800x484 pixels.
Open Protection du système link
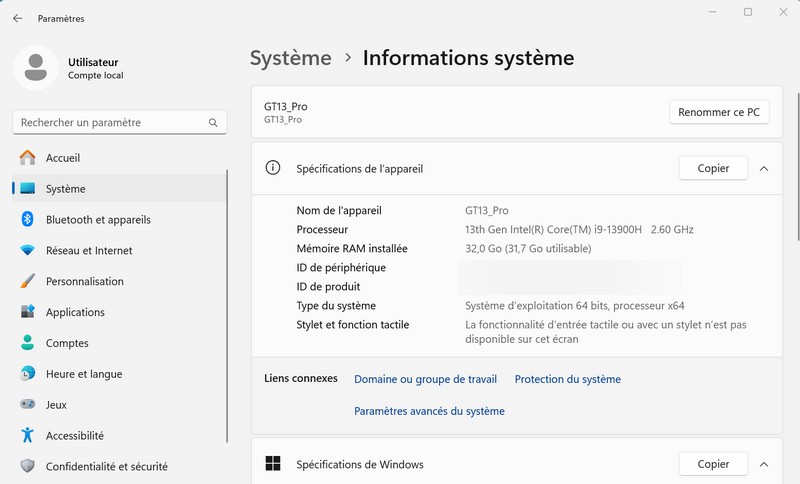(567, 379)
